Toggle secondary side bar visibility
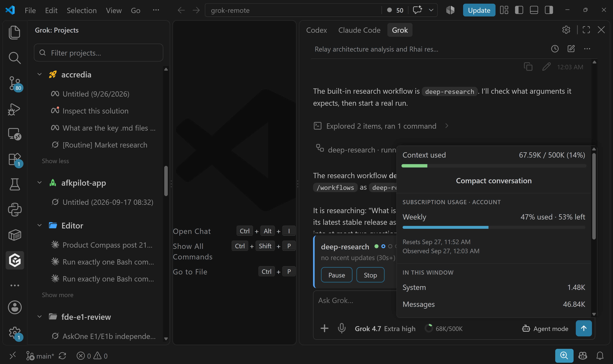The height and width of the screenshot is (364, 613). [549, 10]
